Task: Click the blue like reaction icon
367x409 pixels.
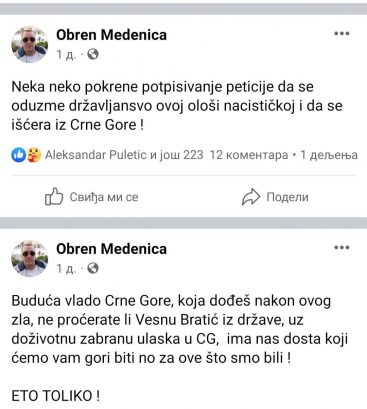Action: [19, 155]
